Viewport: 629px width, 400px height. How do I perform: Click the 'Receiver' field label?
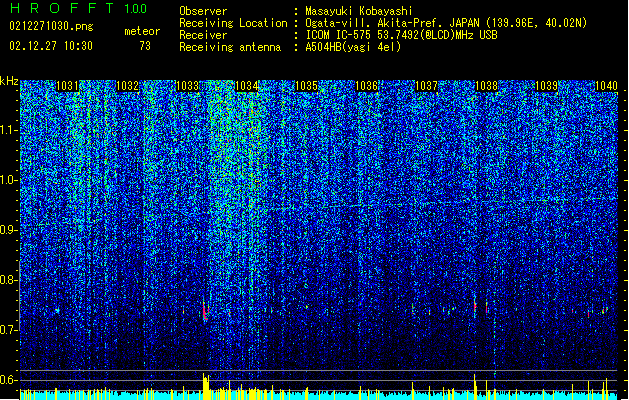click(203, 35)
